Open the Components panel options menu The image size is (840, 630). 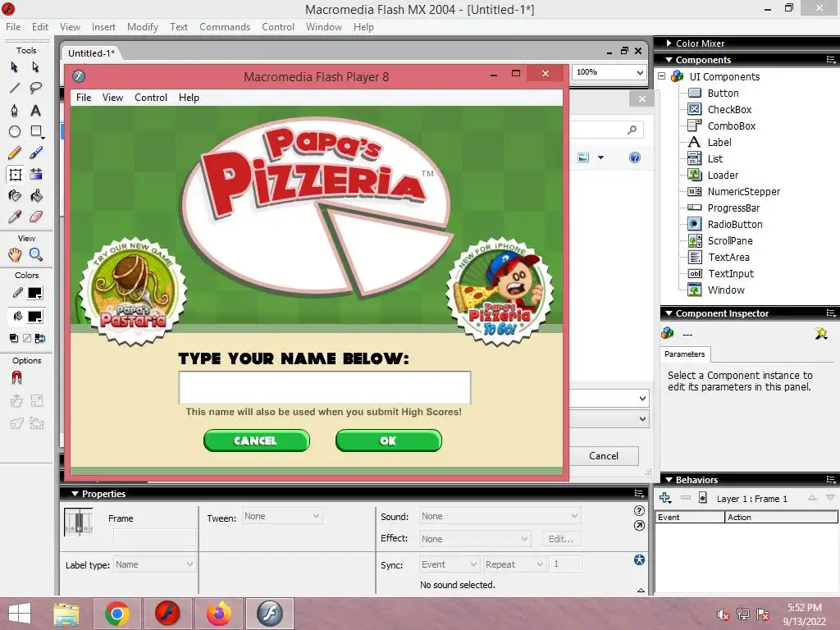click(x=831, y=59)
